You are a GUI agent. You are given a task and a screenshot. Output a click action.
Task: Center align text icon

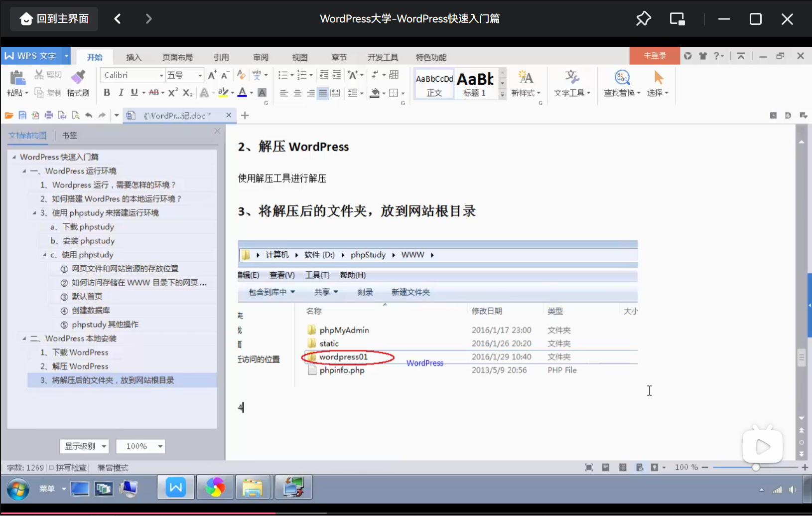coord(297,93)
